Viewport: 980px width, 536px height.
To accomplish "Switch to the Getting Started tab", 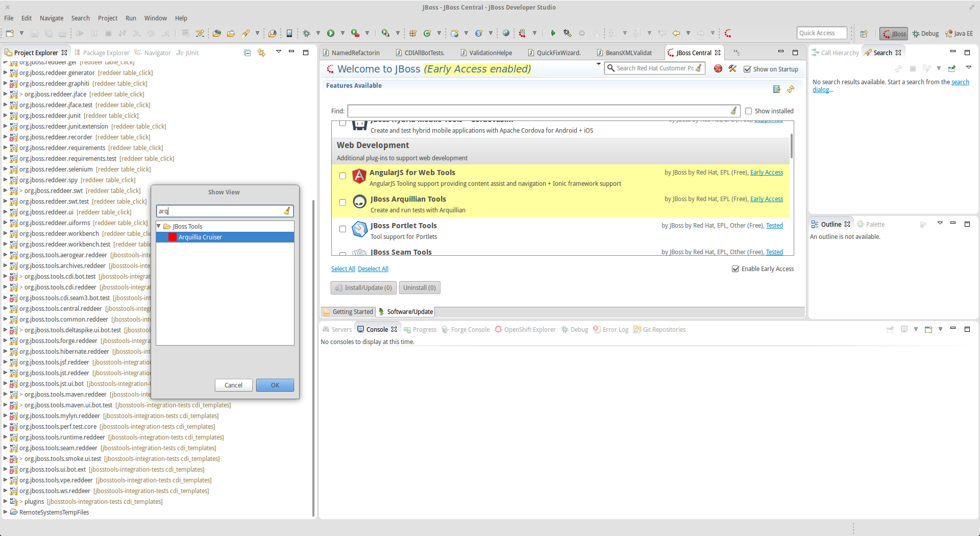I will tap(348, 312).
